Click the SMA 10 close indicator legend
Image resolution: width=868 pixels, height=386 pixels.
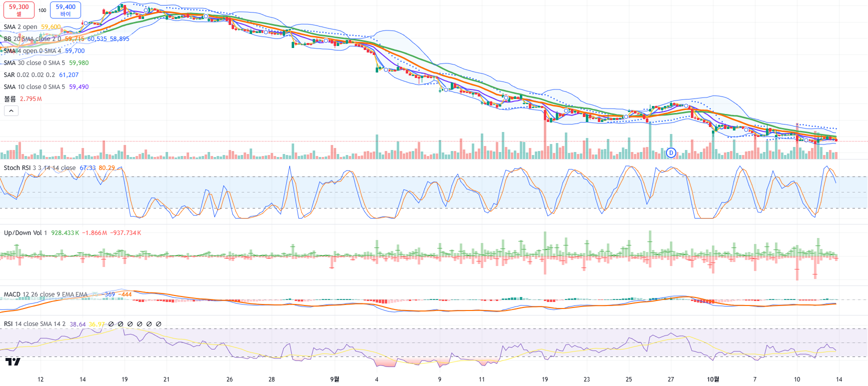(34, 87)
